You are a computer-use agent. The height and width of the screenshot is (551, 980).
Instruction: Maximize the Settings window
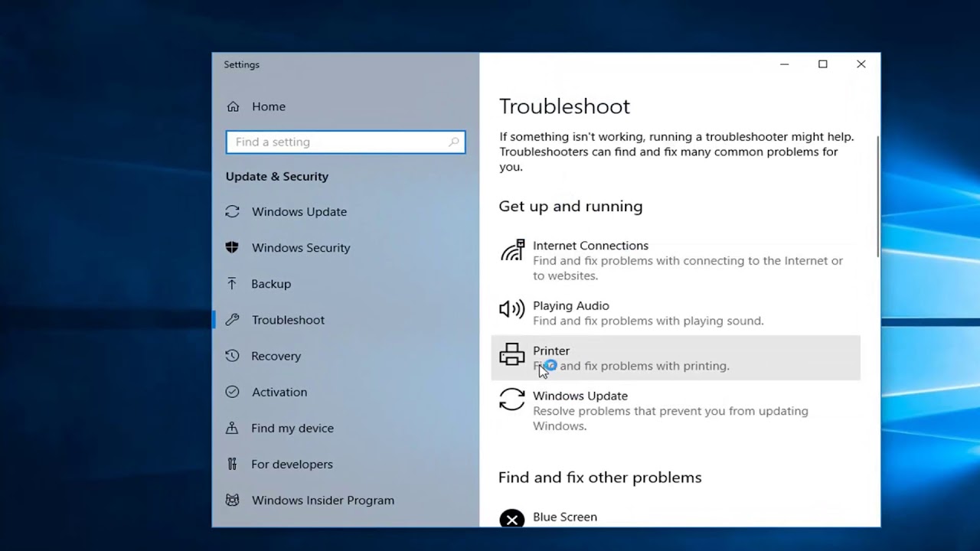[x=822, y=64]
